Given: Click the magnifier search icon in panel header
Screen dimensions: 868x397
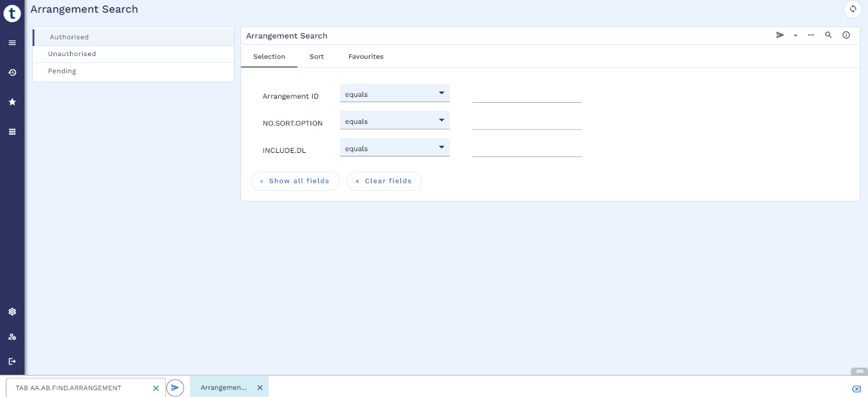Looking at the screenshot, I should [828, 36].
